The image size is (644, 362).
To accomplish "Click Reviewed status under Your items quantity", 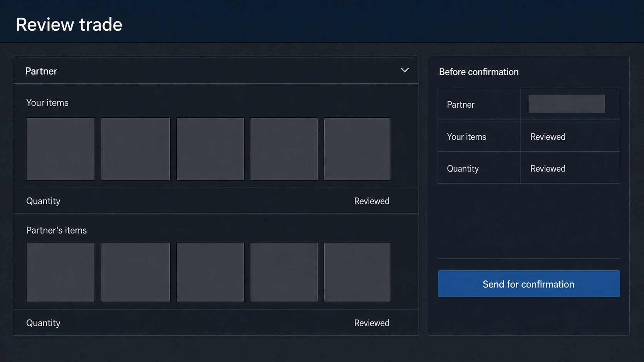I will [372, 201].
